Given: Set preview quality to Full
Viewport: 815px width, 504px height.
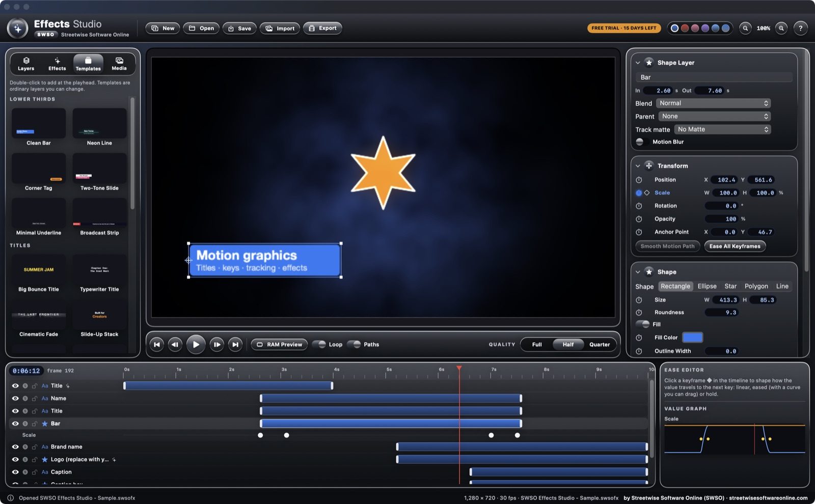Looking at the screenshot, I should (x=537, y=345).
